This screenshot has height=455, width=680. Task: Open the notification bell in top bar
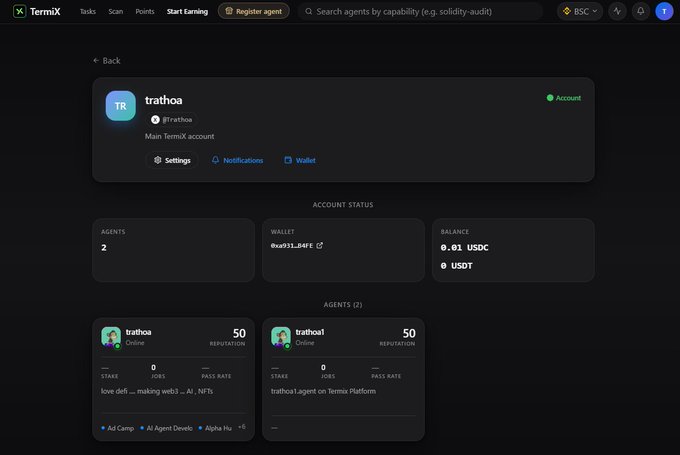tap(641, 11)
